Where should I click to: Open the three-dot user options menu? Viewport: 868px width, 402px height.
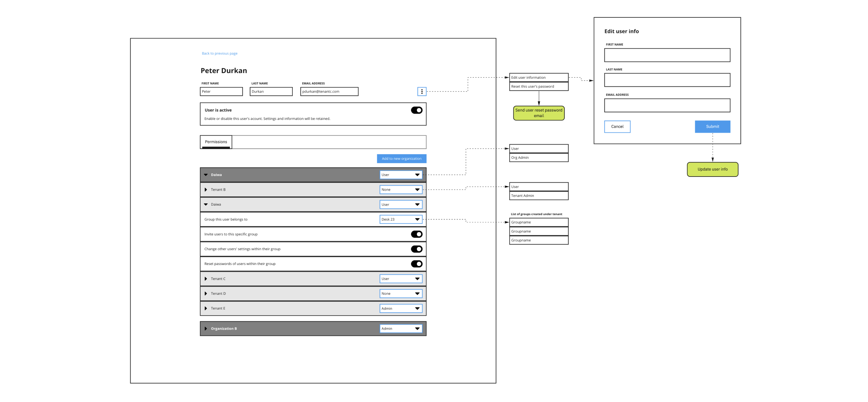[422, 91]
